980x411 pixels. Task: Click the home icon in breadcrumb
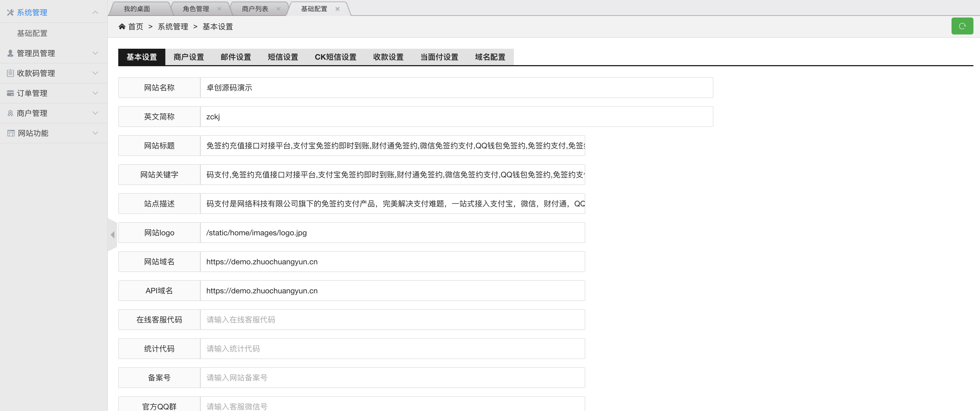point(122,26)
